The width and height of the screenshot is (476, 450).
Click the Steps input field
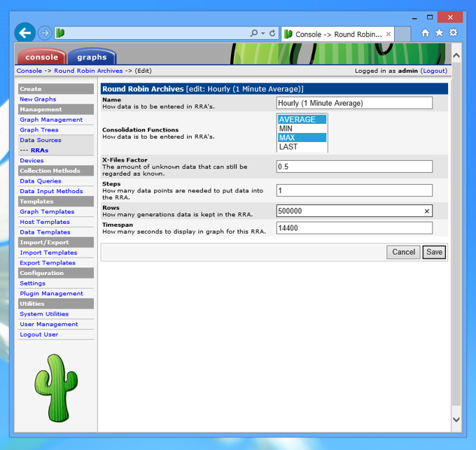point(354,190)
